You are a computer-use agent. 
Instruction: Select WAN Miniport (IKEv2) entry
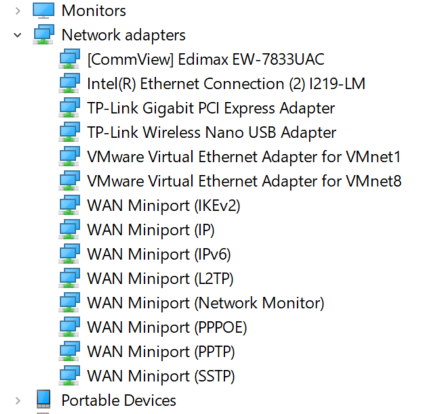164,206
